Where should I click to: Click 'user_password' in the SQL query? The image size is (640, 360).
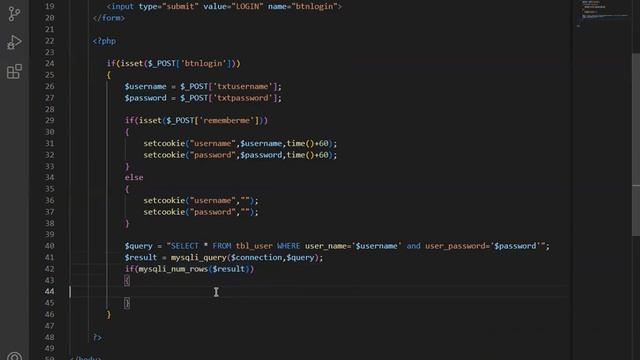(456, 246)
